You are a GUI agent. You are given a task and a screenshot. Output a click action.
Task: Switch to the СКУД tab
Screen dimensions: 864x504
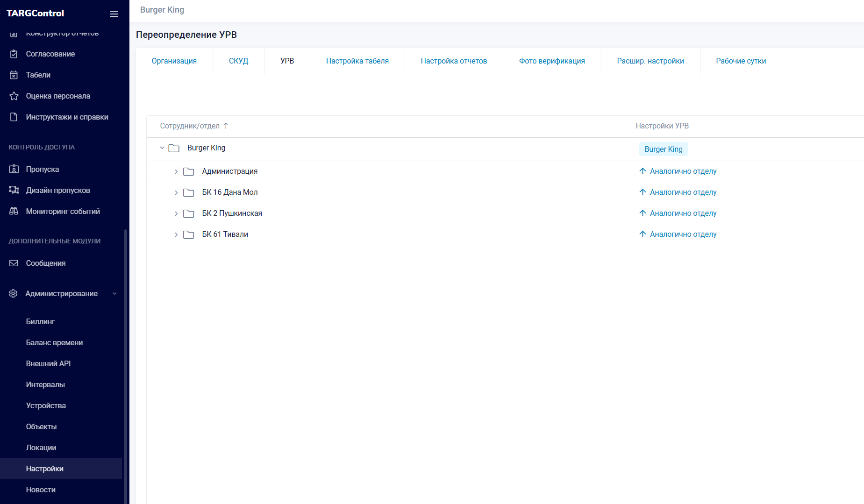(238, 61)
